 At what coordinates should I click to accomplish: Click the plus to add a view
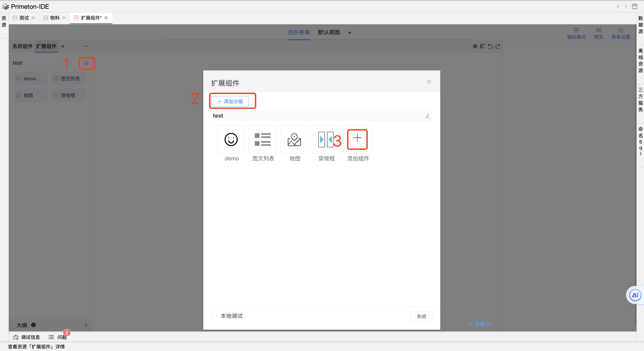coord(349,32)
